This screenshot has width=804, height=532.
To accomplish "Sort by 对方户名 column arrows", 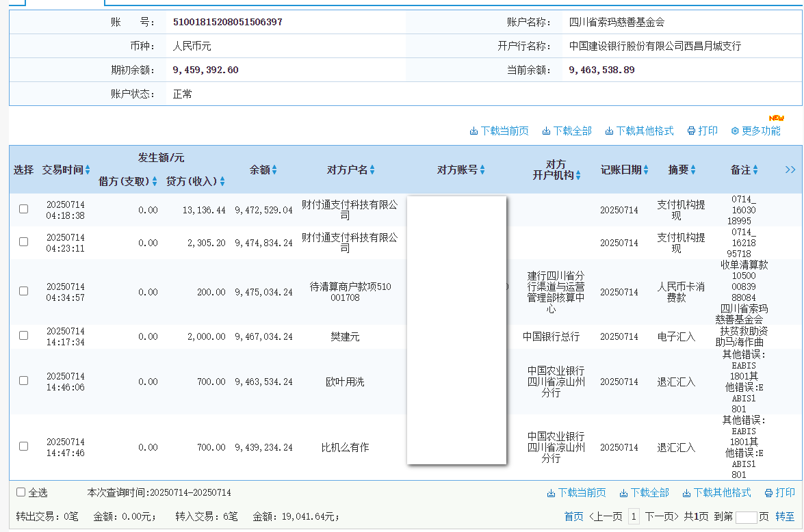I will 372,170.
